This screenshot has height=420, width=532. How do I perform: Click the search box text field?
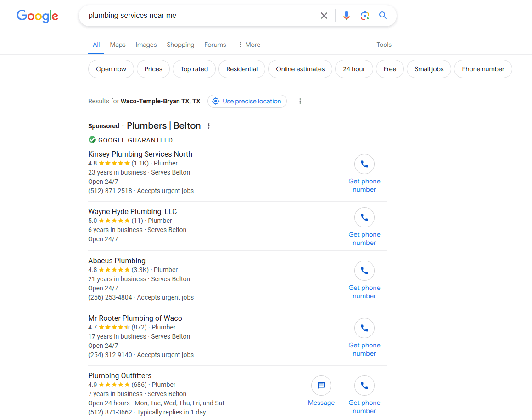[200, 16]
